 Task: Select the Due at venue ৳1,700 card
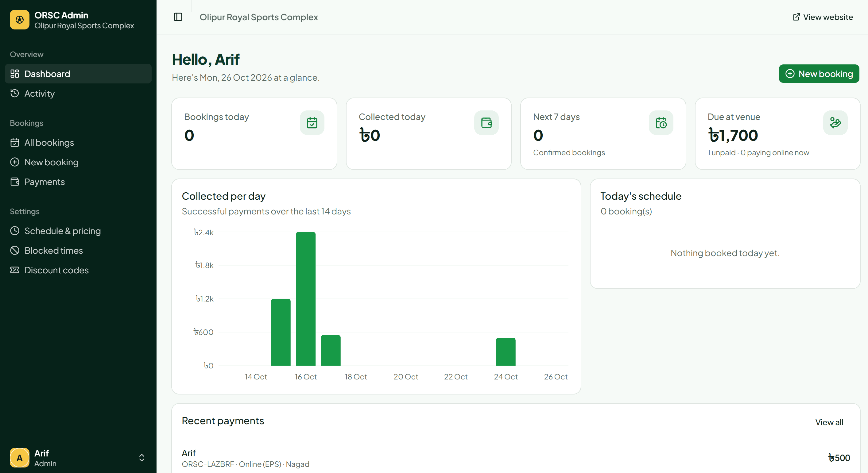(x=778, y=134)
